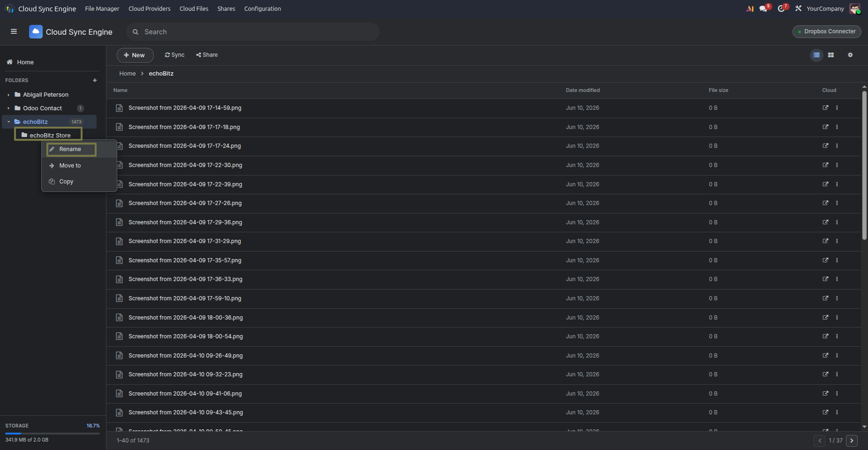
Task: Open messages notification icon with badge 9
Action: pyautogui.click(x=764, y=8)
